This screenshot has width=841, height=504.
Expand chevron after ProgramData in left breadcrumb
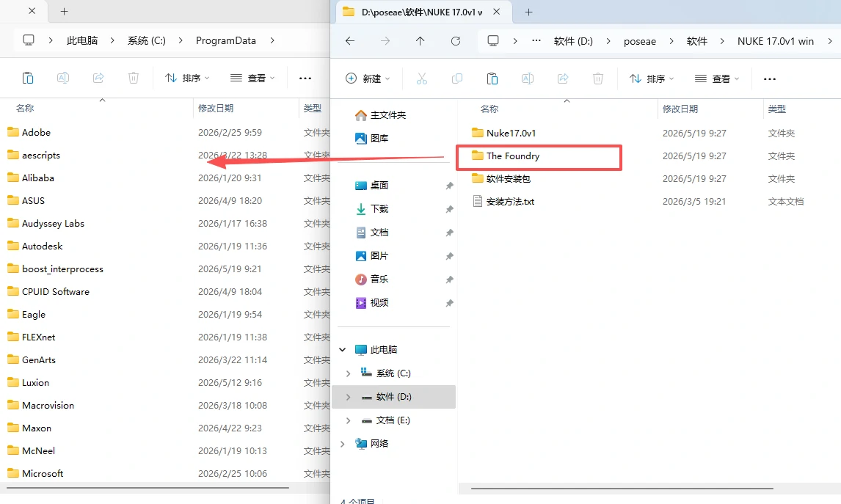click(x=272, y=40)
